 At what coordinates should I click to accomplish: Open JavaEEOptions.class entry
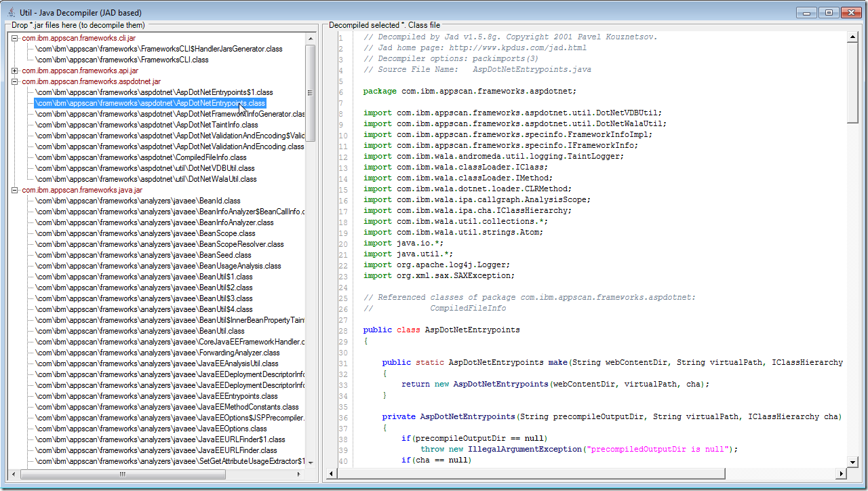coord(151,429)
